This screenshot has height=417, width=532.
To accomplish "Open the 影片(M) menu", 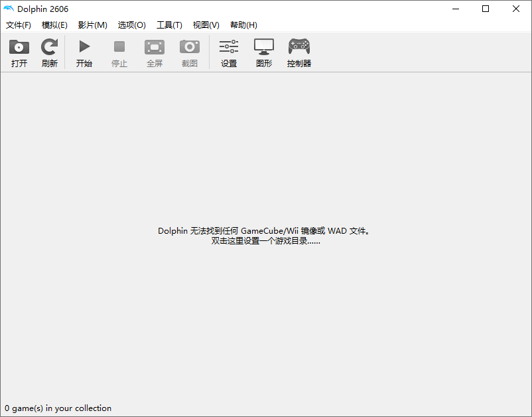I will [93, 25].
